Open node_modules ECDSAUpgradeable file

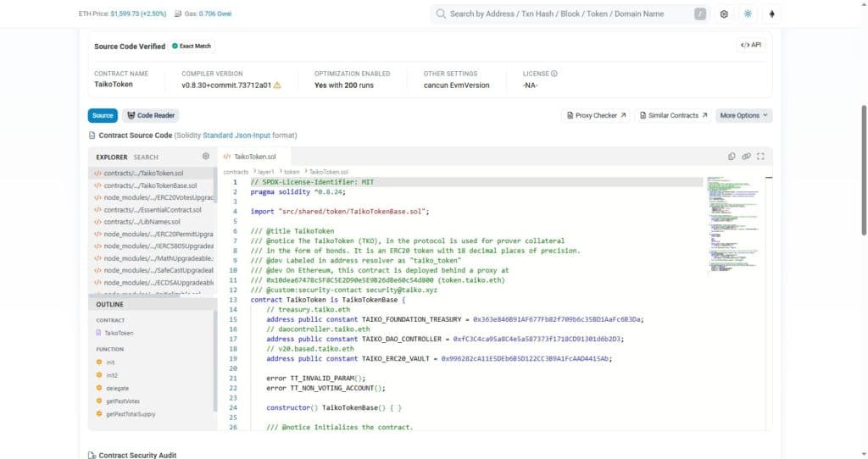point(153,283)
